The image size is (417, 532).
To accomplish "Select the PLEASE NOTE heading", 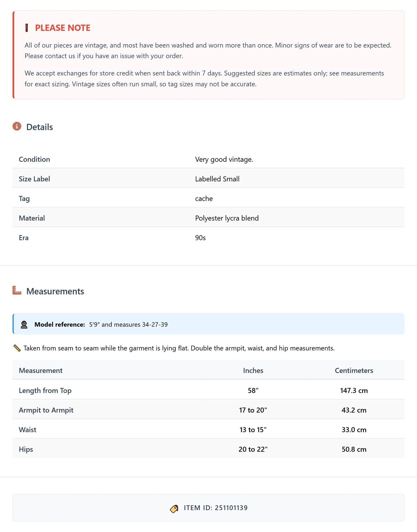I will (x=63, y=28).
